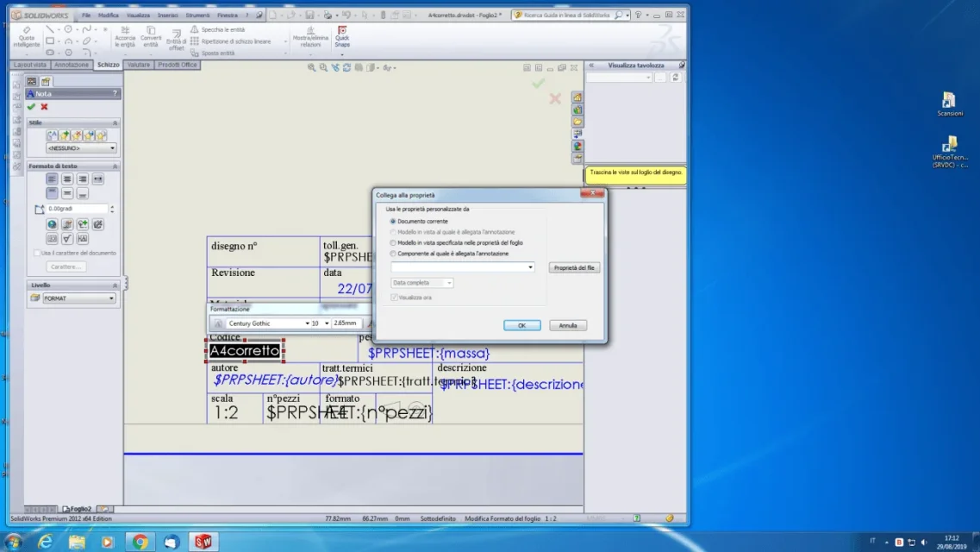Select Componente al quale è allegata l'annotazione
Screen dimensions: 980x552
(x=393, y=254)
